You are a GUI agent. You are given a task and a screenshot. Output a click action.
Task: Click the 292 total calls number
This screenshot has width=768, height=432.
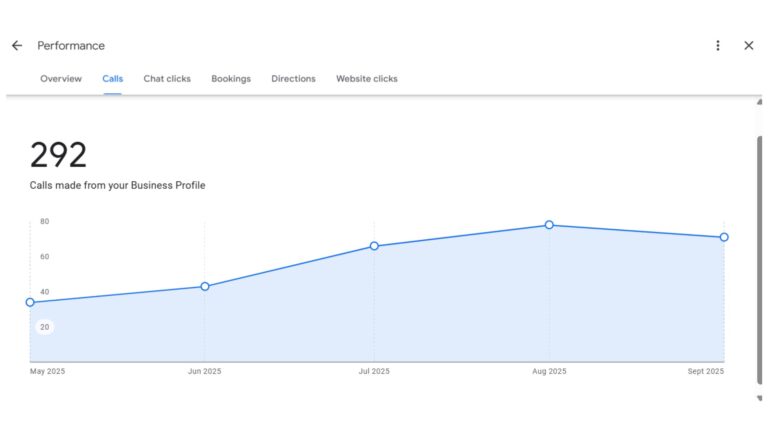pyautogui.click(x=58, y=155)
